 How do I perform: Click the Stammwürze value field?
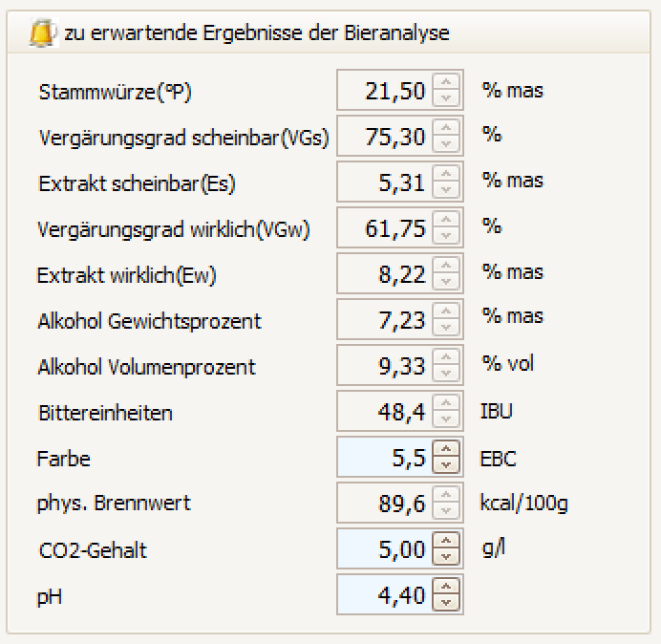pos(384,91)
